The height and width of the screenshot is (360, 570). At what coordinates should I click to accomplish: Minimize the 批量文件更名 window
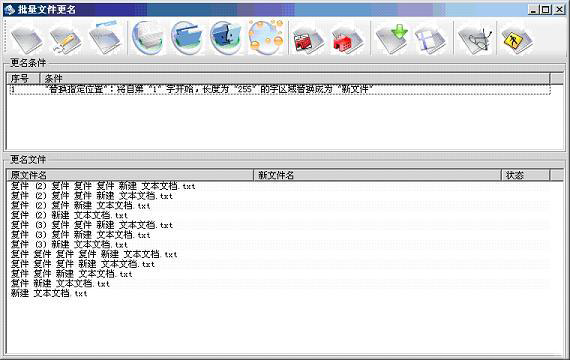tap(533, 10)
